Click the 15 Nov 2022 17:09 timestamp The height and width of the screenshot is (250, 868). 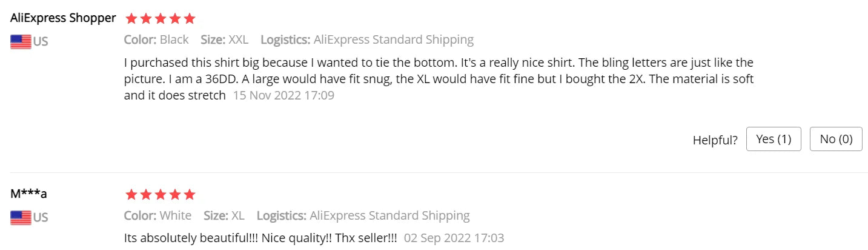click(x=283, y=95)
